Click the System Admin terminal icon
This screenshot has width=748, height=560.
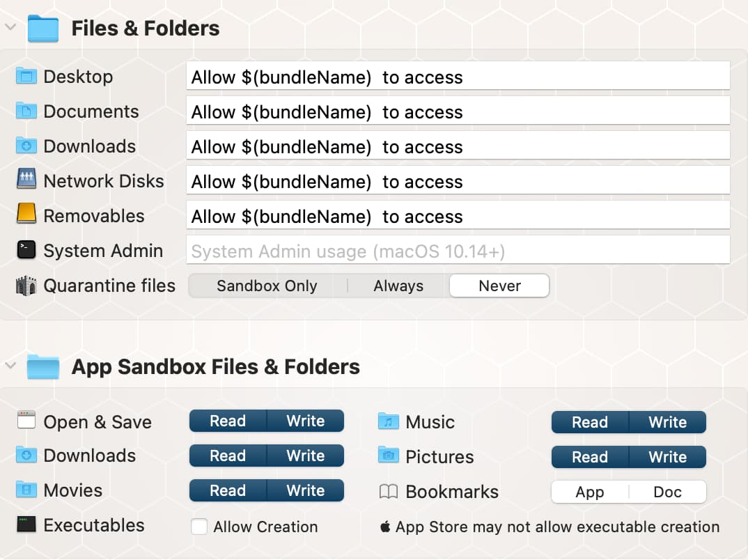[x=26, y=250]
